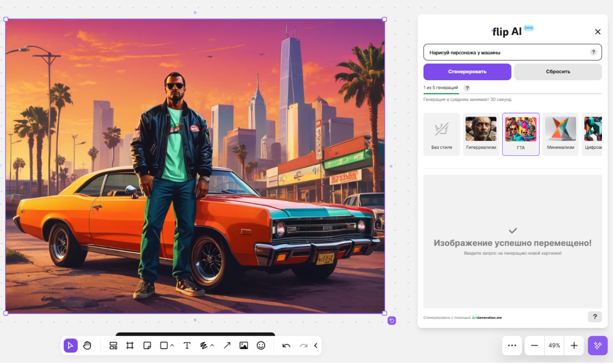Screen dimensions: 613x364
Task: Open the help hint inside prompt field
Action: click(x=594, y=52)
